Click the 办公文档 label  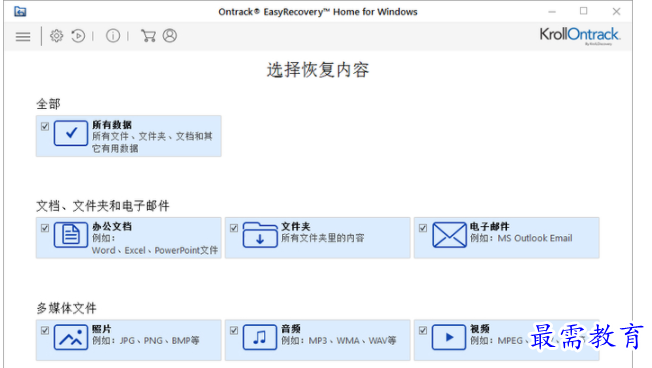click(x=112, y=227)
